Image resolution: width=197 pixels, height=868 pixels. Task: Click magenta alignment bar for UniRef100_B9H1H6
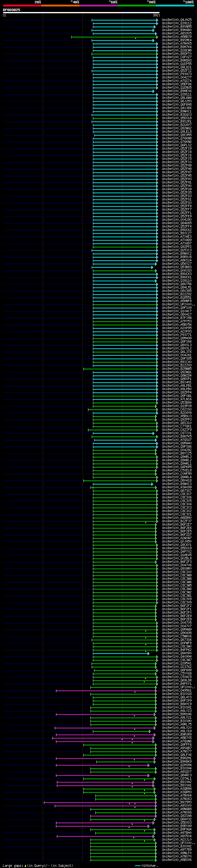tap(106, 714)
